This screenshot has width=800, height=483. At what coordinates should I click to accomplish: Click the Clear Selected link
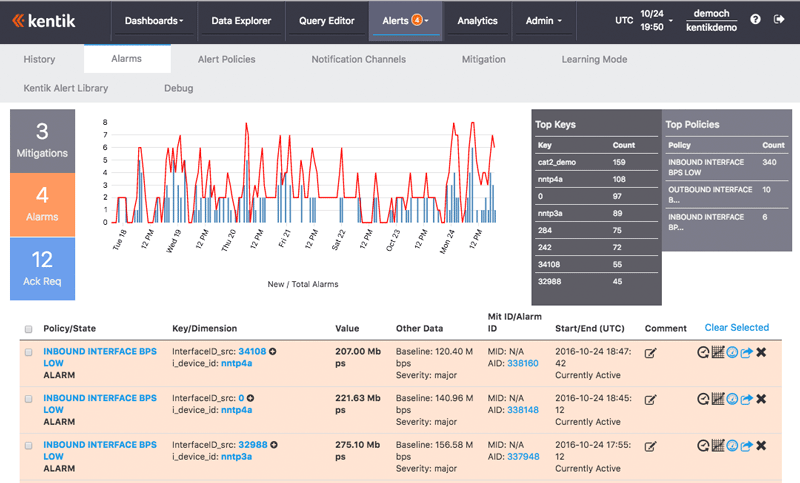(x=736, y=327)
